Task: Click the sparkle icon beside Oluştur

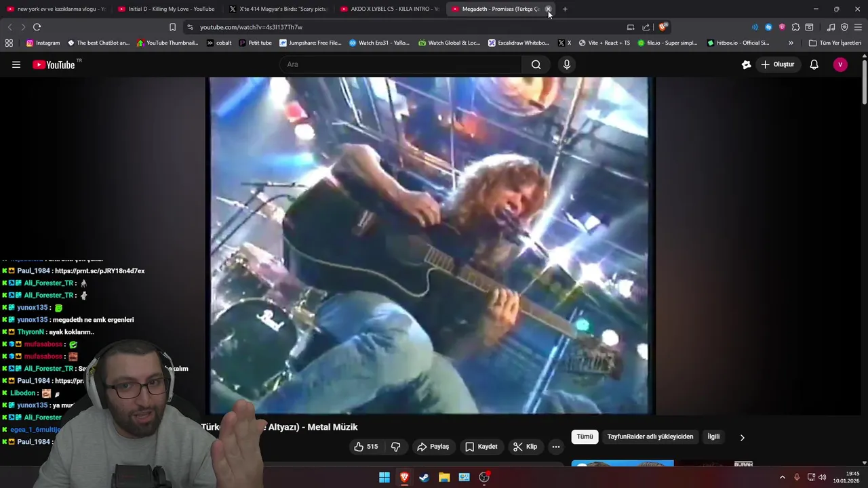Action: point(746,64)
